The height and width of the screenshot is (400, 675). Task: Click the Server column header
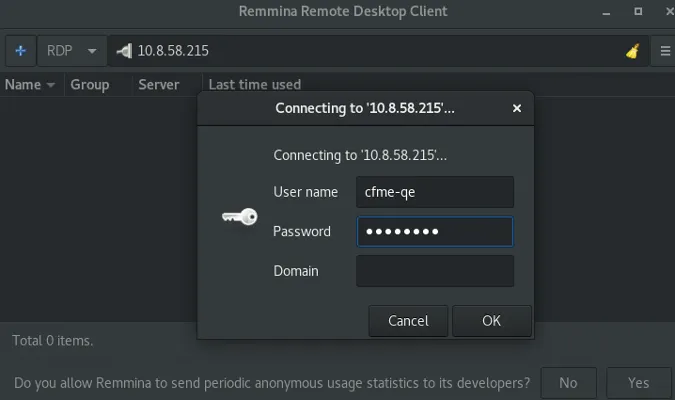click(159, 85)
